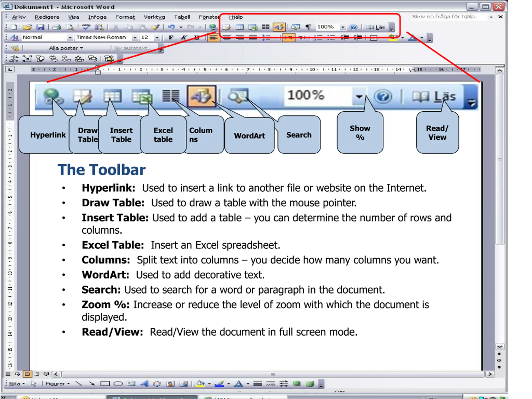Click the 3-D Style green cube icon
Viewport: 532px width, 399px height.
pos(310,384)
